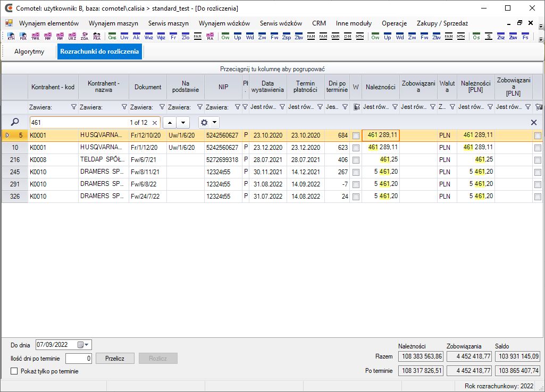
Task: Check the W box for Fw/6/7/21 row
Action: 356,160
